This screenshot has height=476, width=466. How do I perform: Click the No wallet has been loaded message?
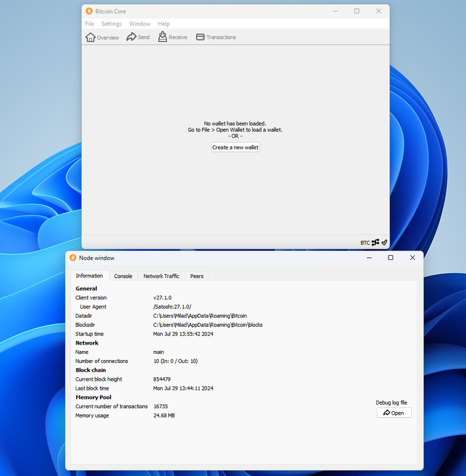(x=235, y=124)
